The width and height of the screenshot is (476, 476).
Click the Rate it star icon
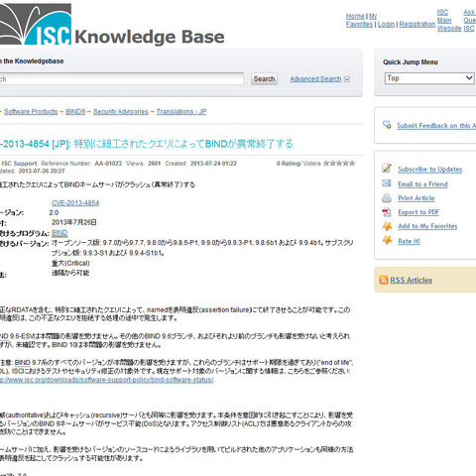[387, 240]
